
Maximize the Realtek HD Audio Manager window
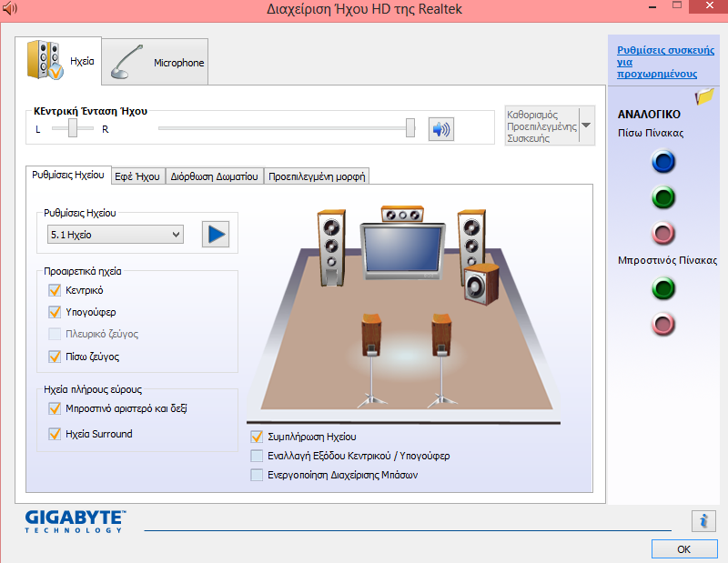click(677, 6)
